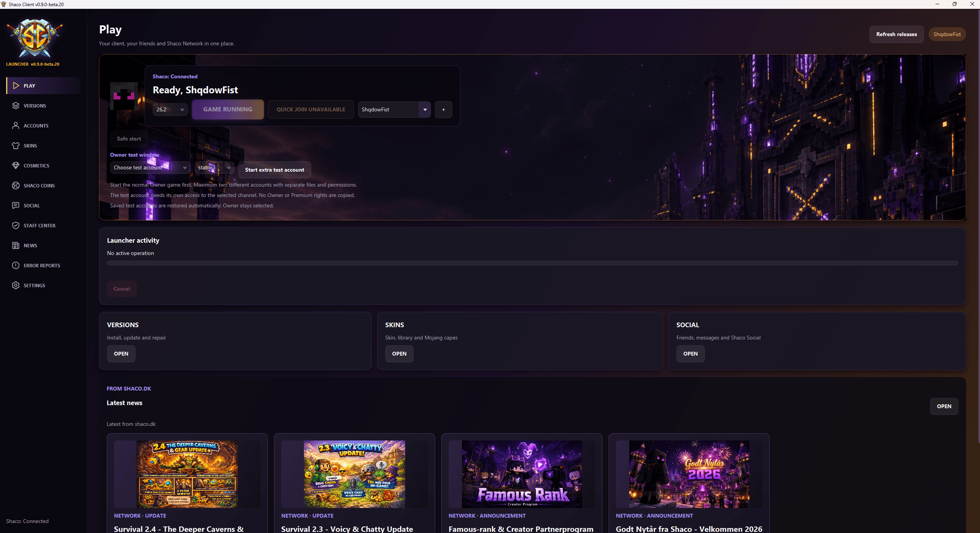The width and height of the screenshot is (980, 533).
Task: Open the Deeper Caverns news thumbnail
Action: (x=187, y=474)
